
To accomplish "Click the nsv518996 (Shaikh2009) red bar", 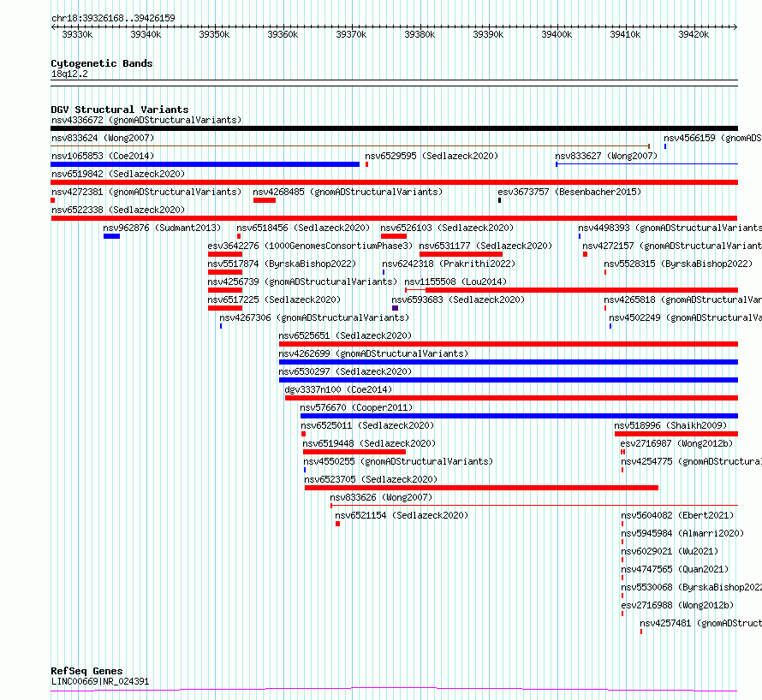I will click(x=676, y=434).
